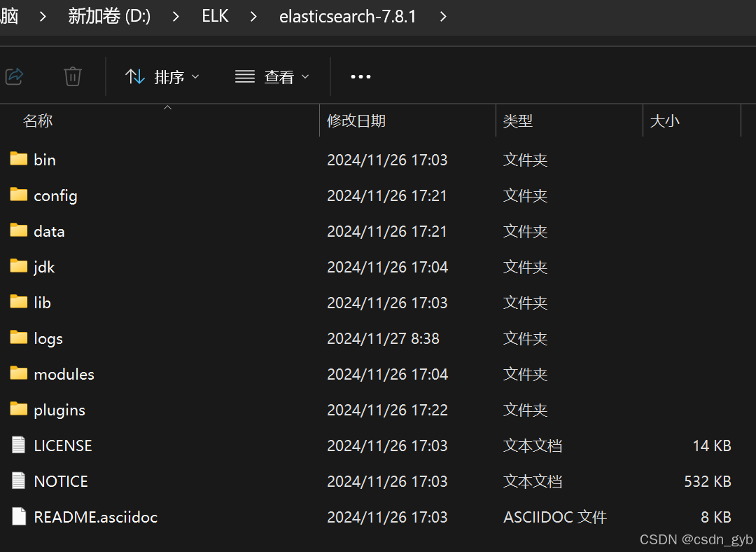Click logs date 2024/11/27 8:38

point(384,339)
